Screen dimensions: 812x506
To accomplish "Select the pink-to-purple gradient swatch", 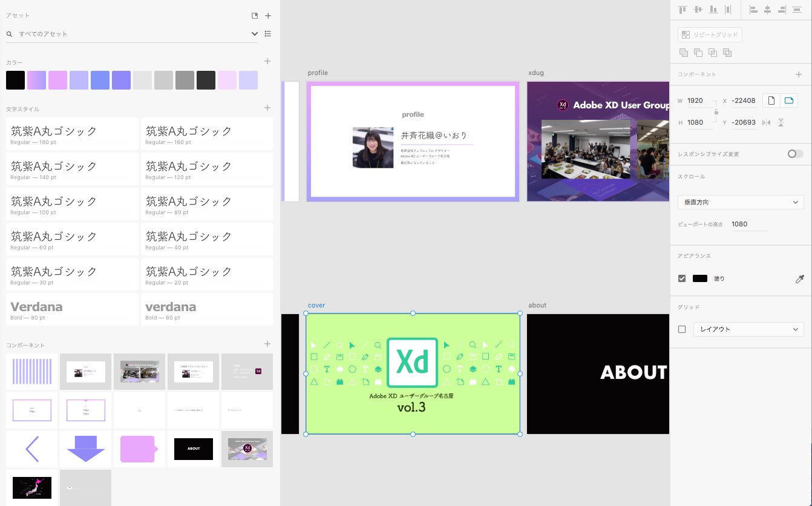I will pos(36,80).
